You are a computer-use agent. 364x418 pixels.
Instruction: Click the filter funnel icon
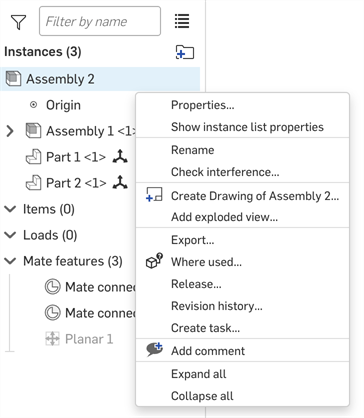(18, 22)
